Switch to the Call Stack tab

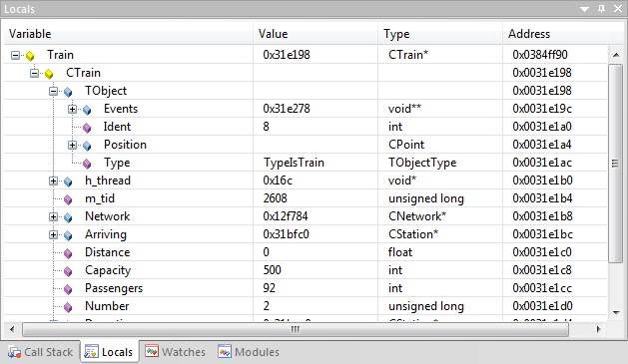(x=41, y=352)
